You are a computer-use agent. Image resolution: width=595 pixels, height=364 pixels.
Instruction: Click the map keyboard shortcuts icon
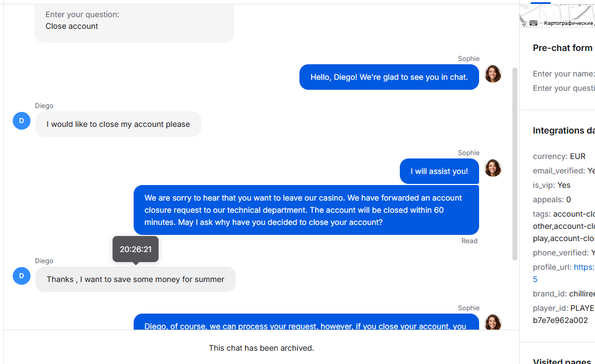pos(533,23)
